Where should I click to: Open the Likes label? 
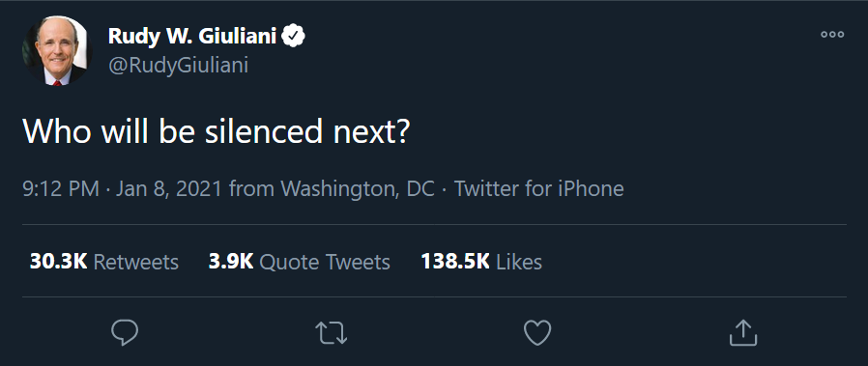(x=519, y=262)
